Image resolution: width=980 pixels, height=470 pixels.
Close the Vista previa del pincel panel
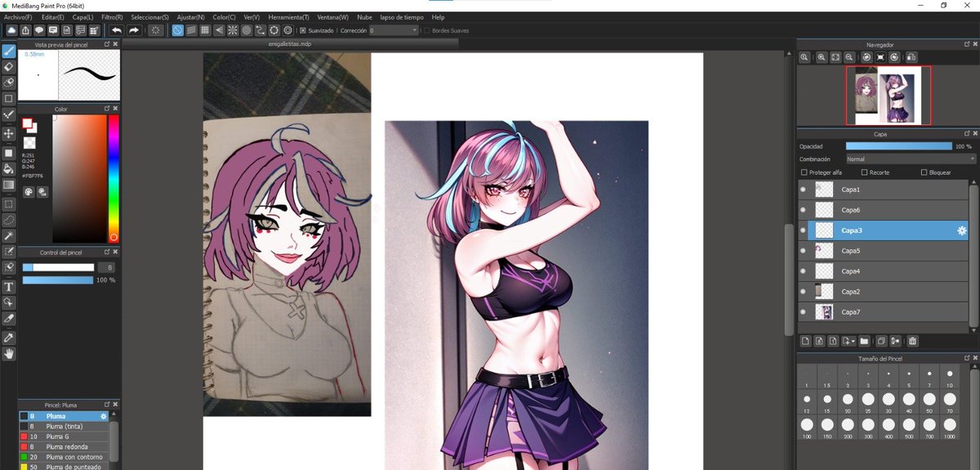pos(116,44)
